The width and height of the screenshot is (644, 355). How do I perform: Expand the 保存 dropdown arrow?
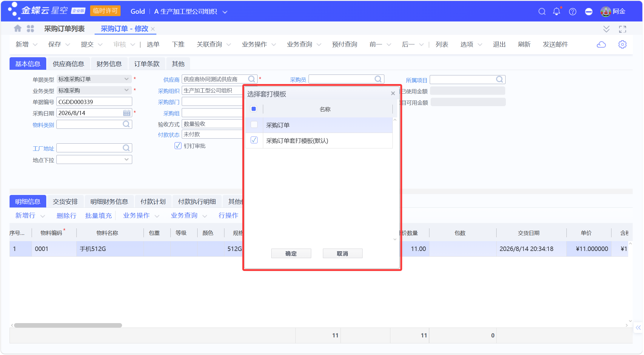67,45
